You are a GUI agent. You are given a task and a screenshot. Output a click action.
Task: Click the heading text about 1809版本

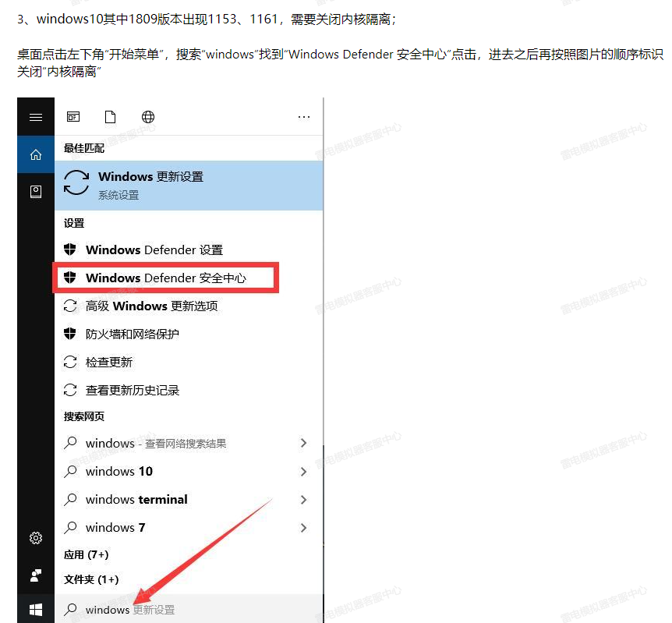(x=206, y=19)
